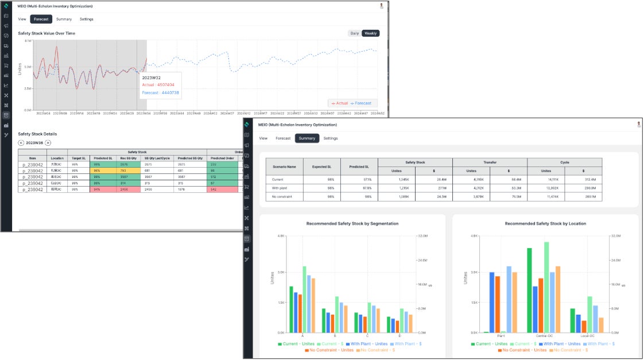Open the megaphone sidebar icon in the Forecast window
Screen dimensions: 644x360
coord(6,26)
